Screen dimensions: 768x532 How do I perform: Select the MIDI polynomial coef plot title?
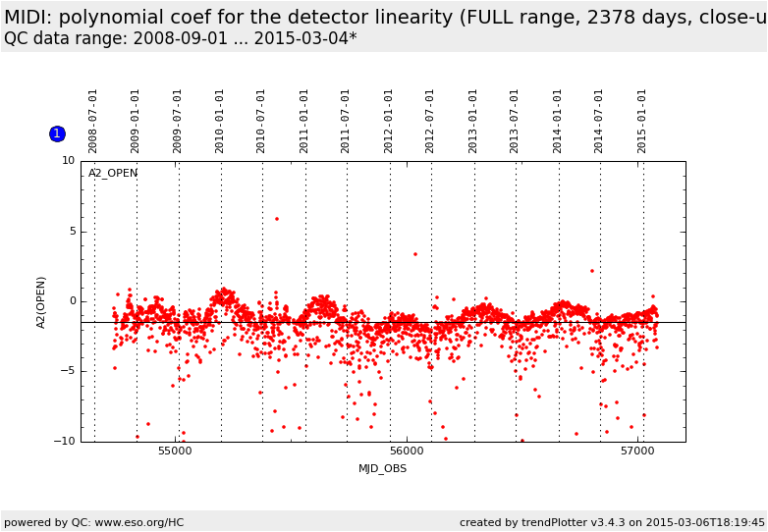click(x=383, y=17)
